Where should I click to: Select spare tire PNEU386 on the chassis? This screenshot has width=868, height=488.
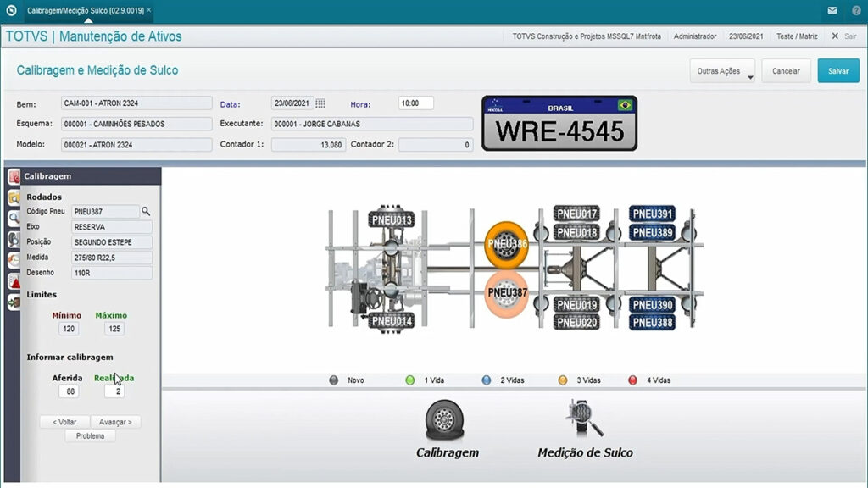507,244
